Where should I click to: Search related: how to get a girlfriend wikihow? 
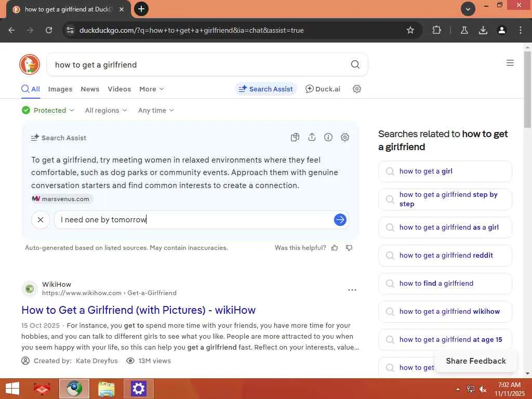click(445, 312)
